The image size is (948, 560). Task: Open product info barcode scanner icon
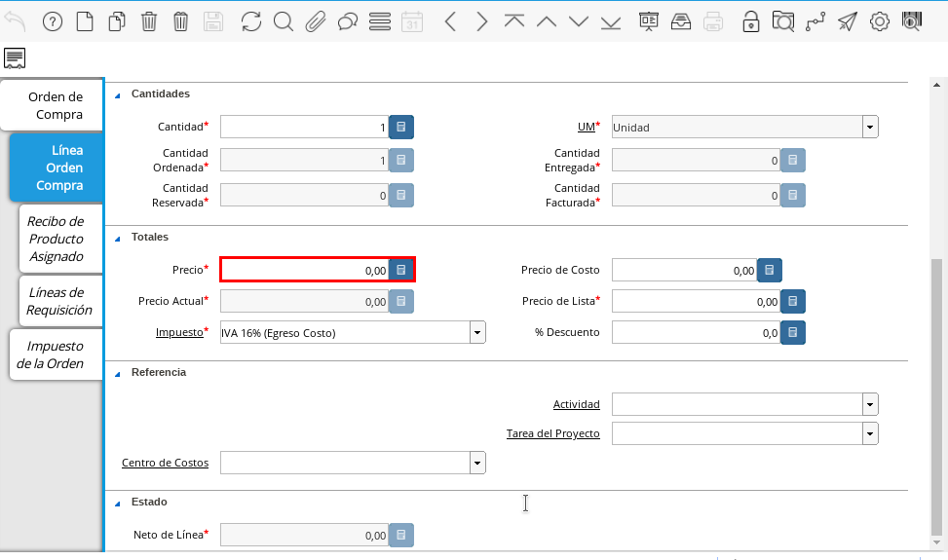[x=912, y=22]
